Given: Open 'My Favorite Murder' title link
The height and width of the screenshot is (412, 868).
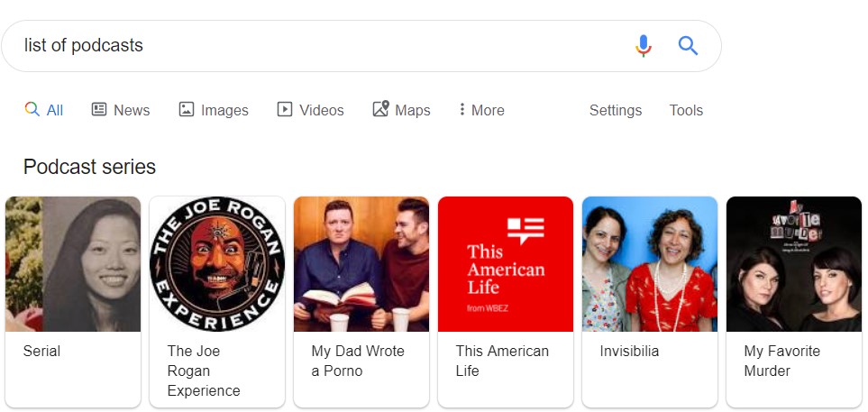Looking at the screenshot, I should 782,361.
